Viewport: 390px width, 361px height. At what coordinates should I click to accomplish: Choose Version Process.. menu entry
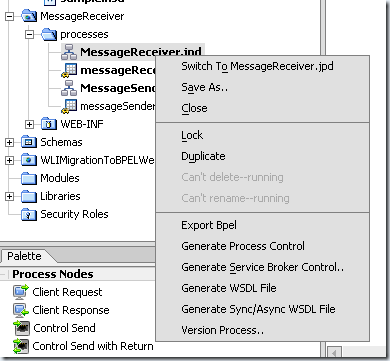point(263,330)
